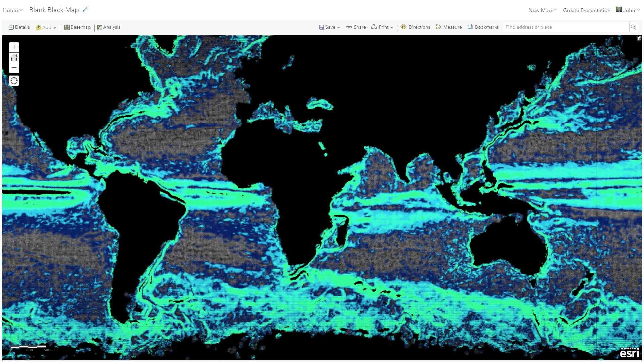Expand the Save dropdown menu

(330, 27)
